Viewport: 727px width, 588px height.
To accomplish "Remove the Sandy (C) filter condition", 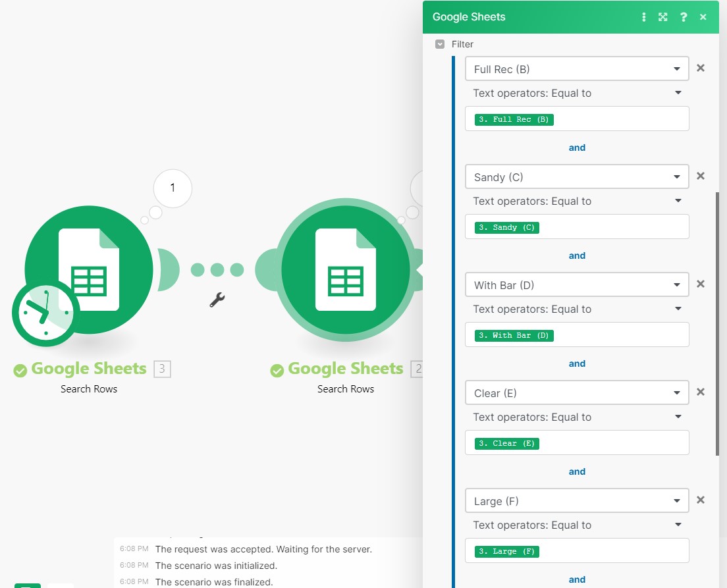I will (x=701, y=176).
